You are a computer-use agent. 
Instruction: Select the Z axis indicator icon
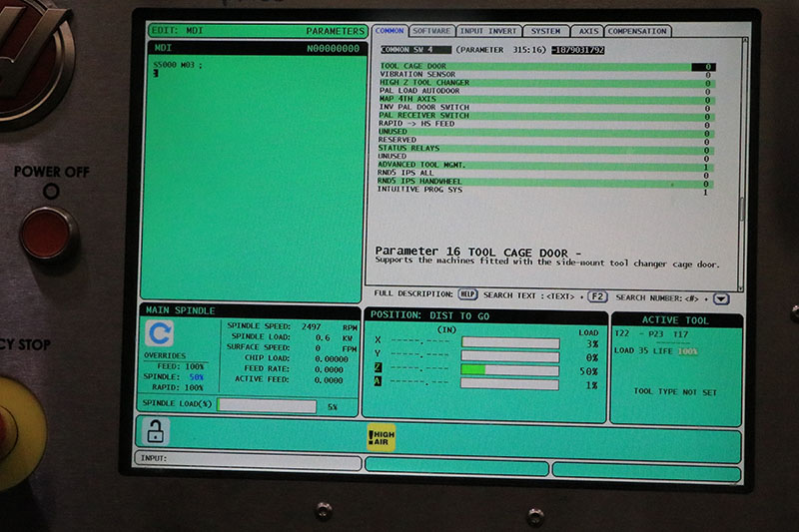(x=379, y=367)
